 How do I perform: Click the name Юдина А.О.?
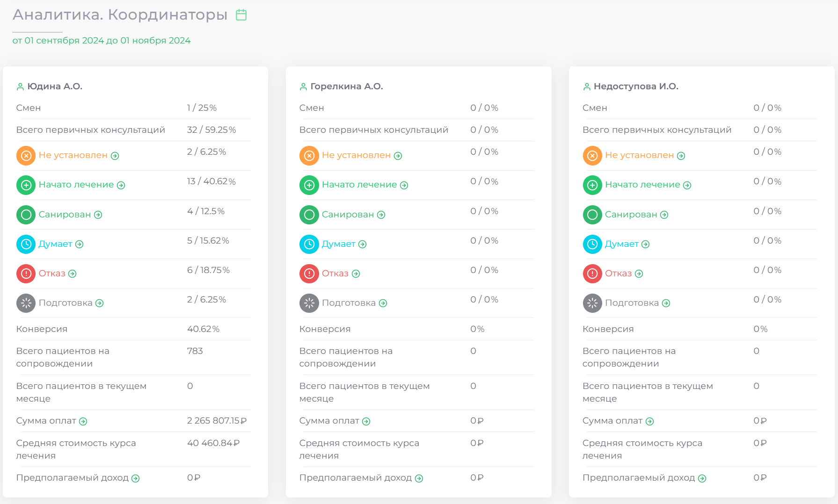(x=55, y=86)
